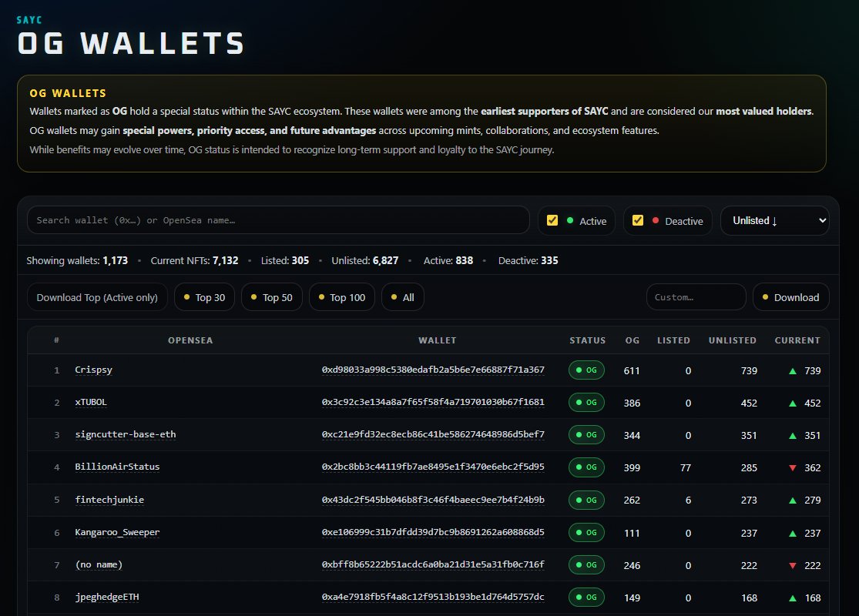
Task: Click the UNLISTED column header
Action: click(733, 340)
